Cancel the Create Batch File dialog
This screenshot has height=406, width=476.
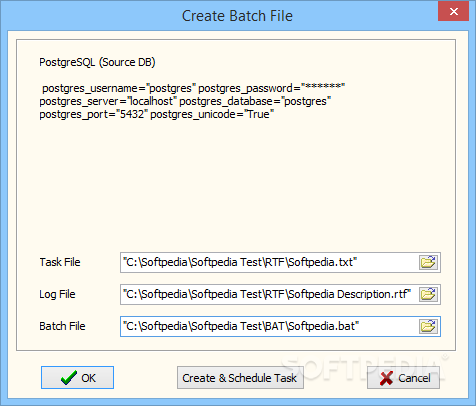point(403,378)
